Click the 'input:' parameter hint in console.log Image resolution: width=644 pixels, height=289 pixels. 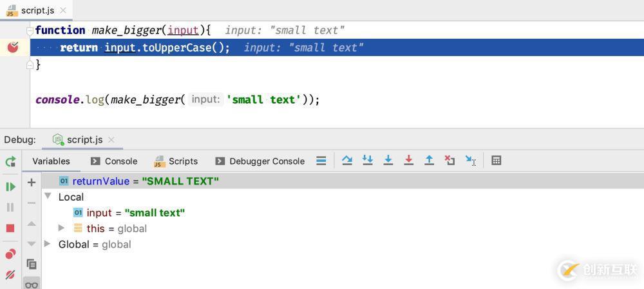pyautogui.click(x=206, y=99)
